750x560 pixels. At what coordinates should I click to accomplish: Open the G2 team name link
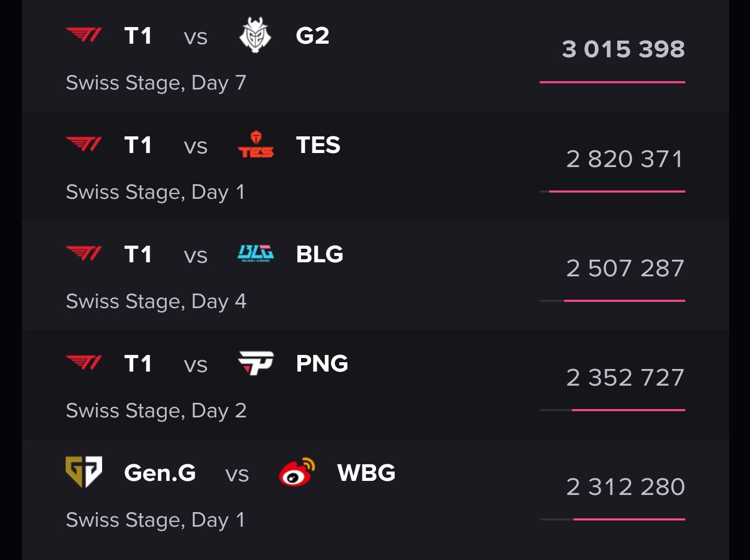click(312, 35)
